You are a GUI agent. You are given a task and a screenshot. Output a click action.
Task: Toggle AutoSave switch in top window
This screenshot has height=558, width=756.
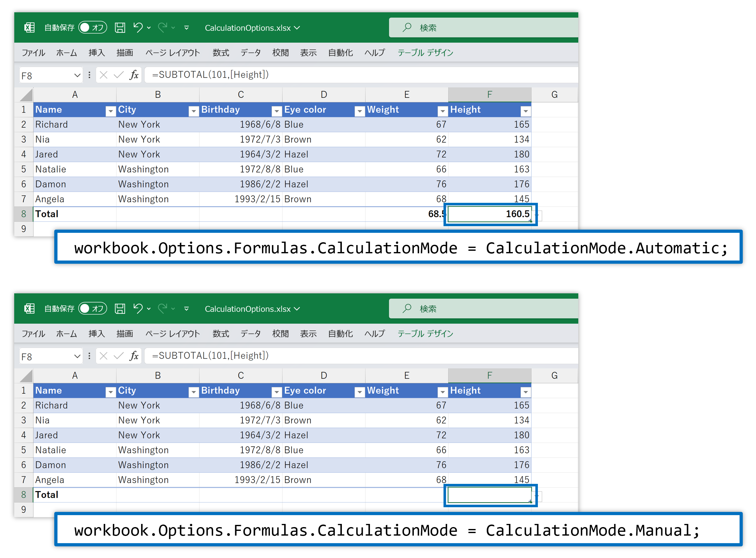(92, 27)
